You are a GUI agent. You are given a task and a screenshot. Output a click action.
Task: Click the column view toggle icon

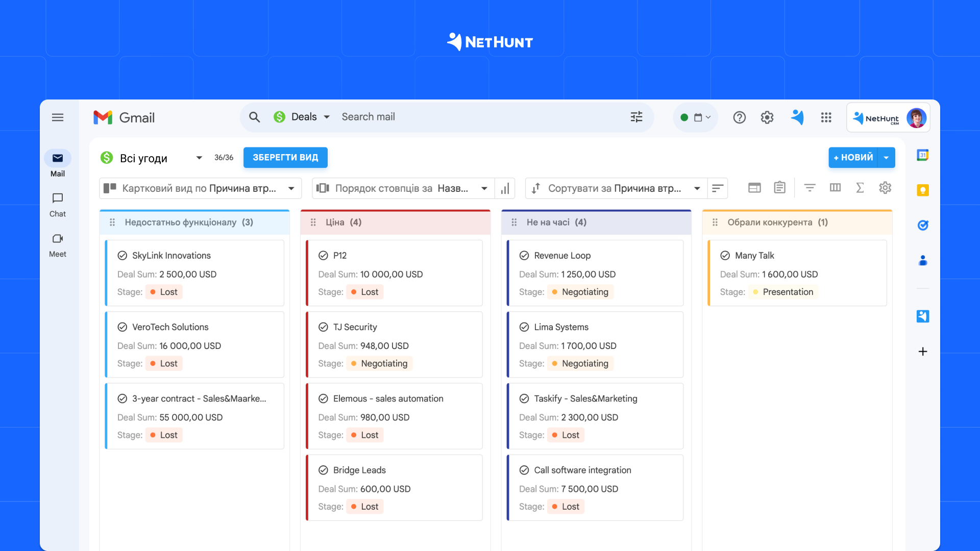click(x=834, y=188)
